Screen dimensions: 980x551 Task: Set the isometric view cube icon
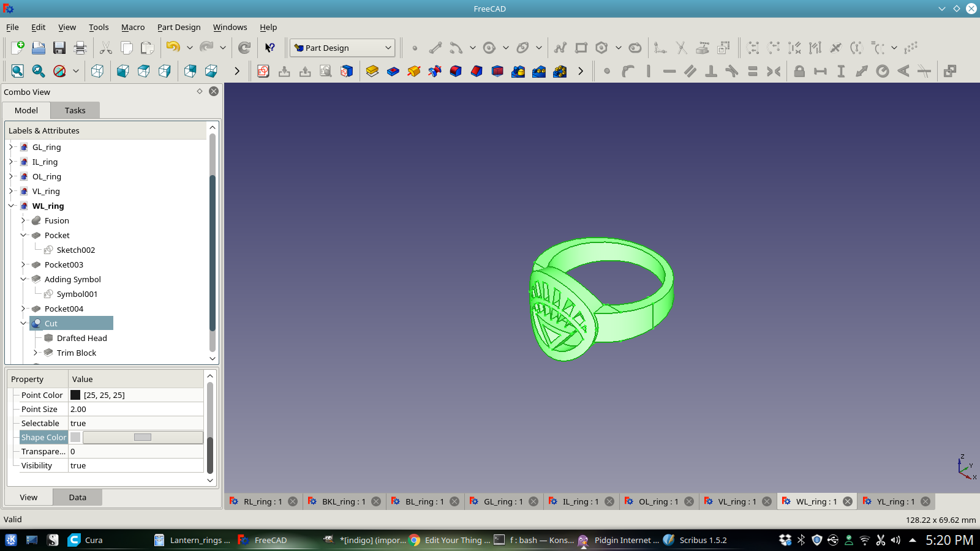tap(97, 71)
